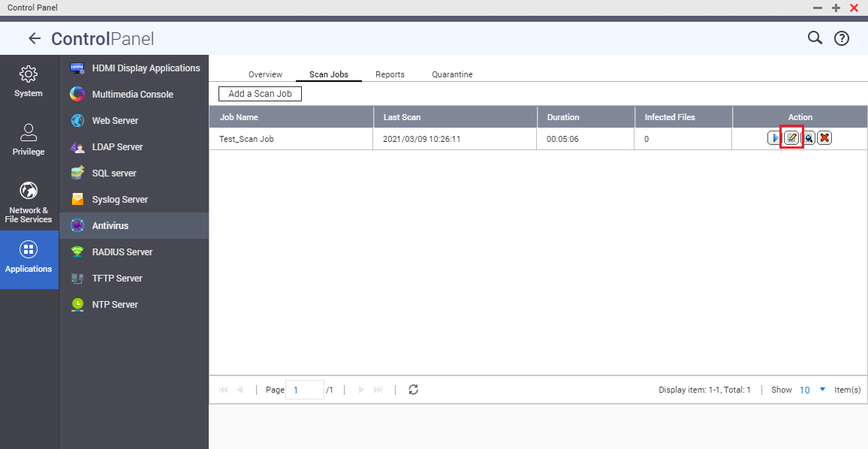Open SQL server settings

point(115,173)
